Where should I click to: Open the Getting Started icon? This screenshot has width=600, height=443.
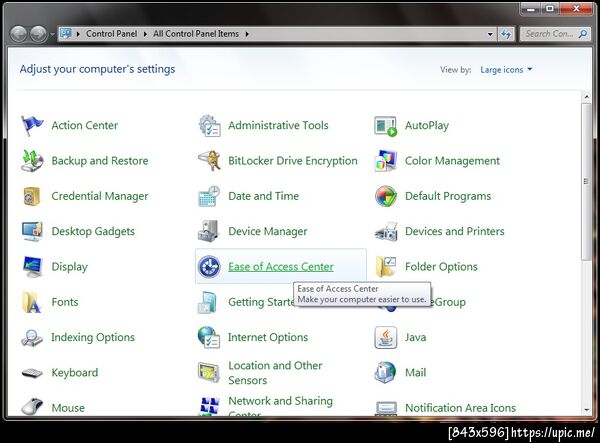point(207,302)
